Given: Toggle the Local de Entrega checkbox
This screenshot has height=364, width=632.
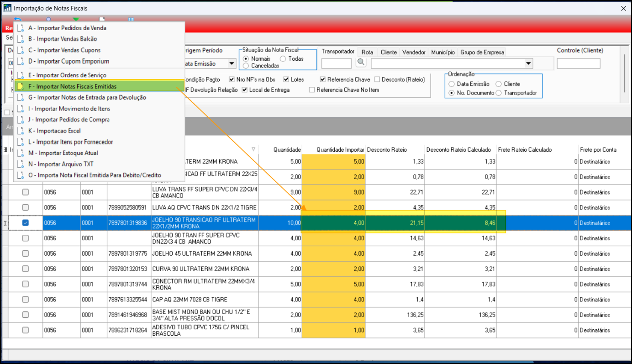Looking at the screenshot, I should pyautogui.click(x=245, y=90).
